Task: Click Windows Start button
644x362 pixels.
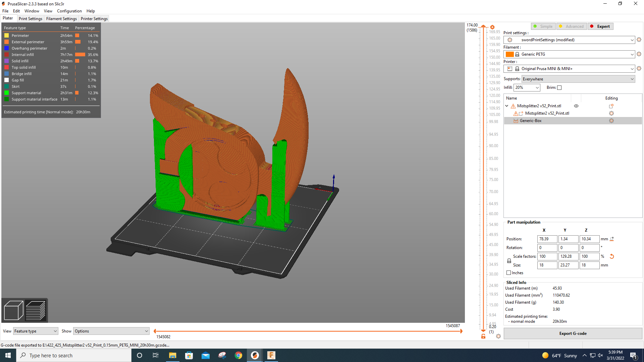Action: (8, 355)
